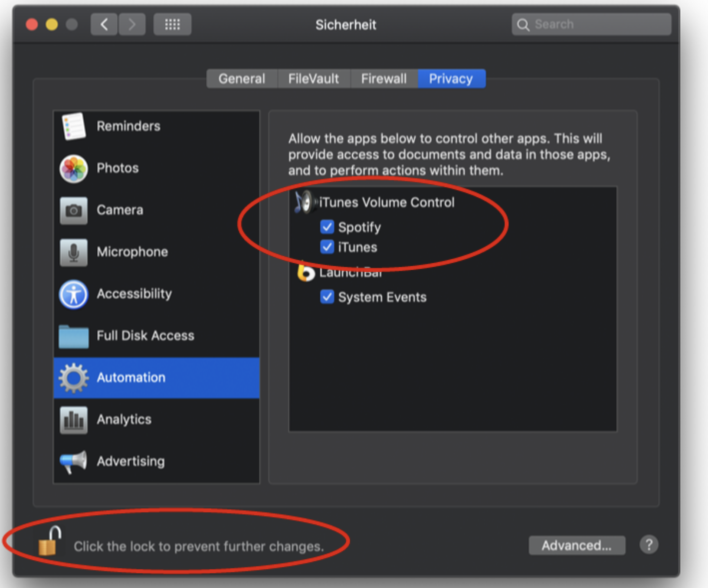The image size is (708, 588).
Task: Uncheck Spotify under iTunes Volume Control
Action: (x=327, y=227)
